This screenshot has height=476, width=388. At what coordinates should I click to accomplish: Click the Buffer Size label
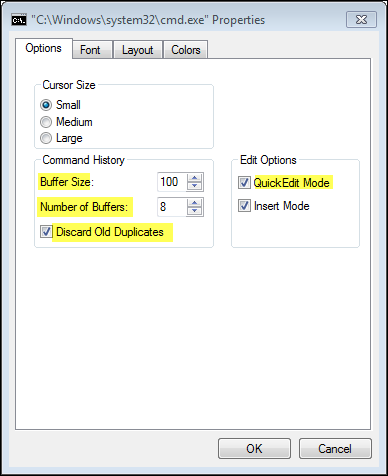click(67, 182)
